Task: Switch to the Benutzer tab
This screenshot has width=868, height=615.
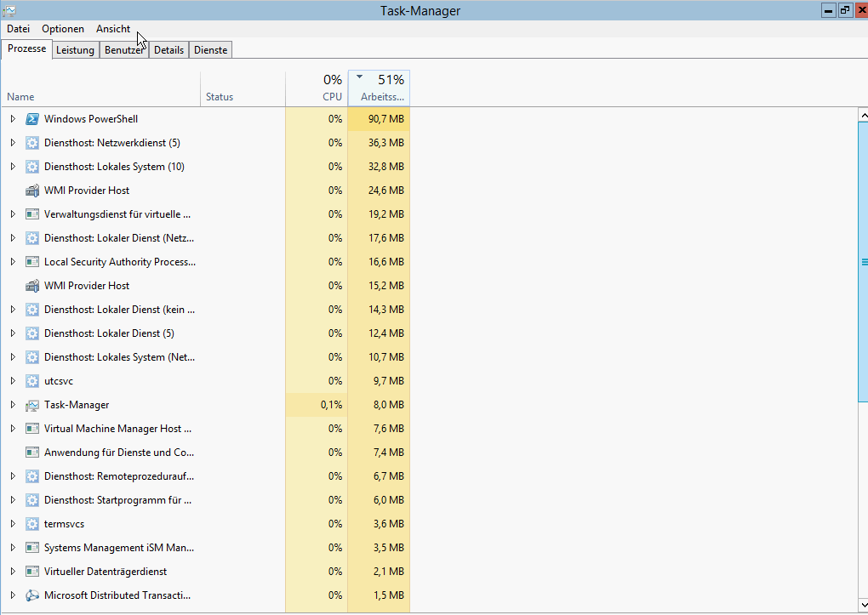Action: point(124,50)
